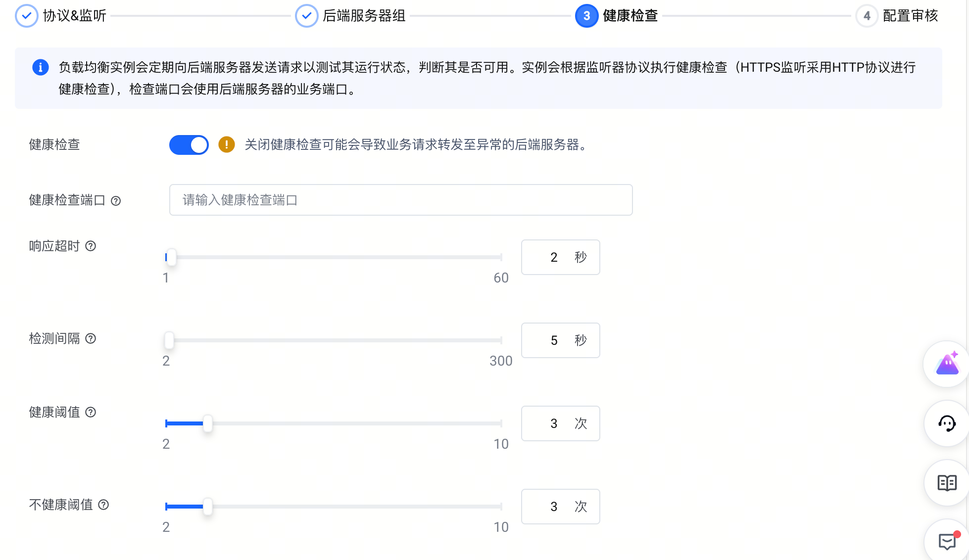Click help icon beside 不健康阈值 label
The width and height of the screenshot is (969, 560).
[103, 505]
